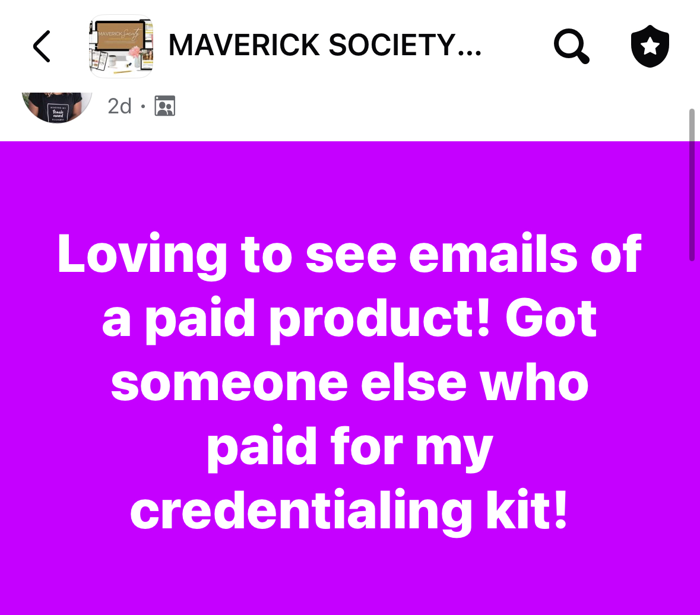Tap the 'someone else who' text line

pyautogui.click(x=350, y=383)
